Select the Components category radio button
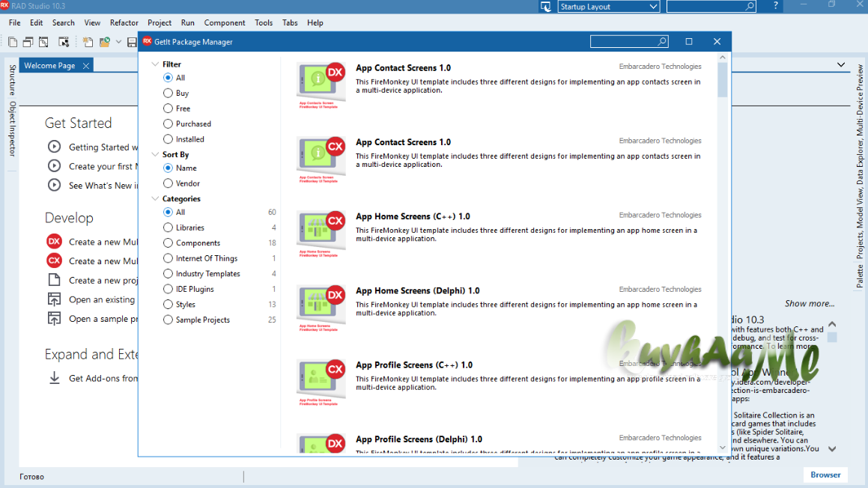The width and height of the screenshot is (868, 488). (x=168, y=243)
